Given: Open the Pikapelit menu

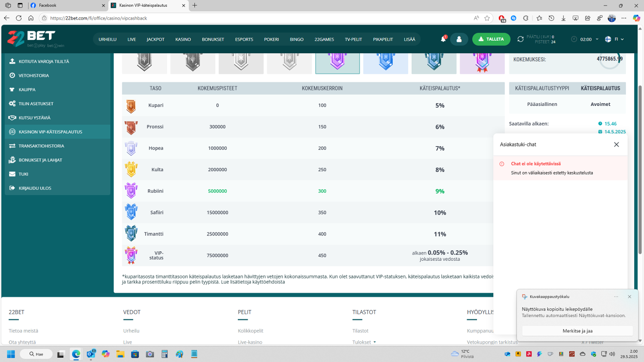Looking at the screenshot, I should click(x=383, y=39).
